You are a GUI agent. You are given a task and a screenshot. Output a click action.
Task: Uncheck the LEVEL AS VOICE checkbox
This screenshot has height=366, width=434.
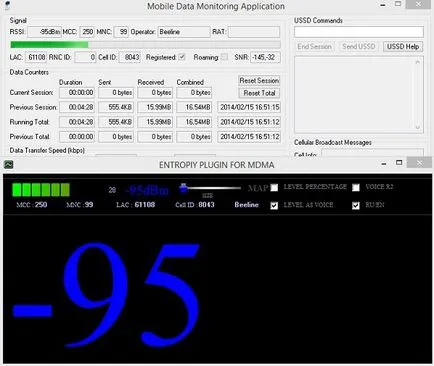[x=274, y=206]
